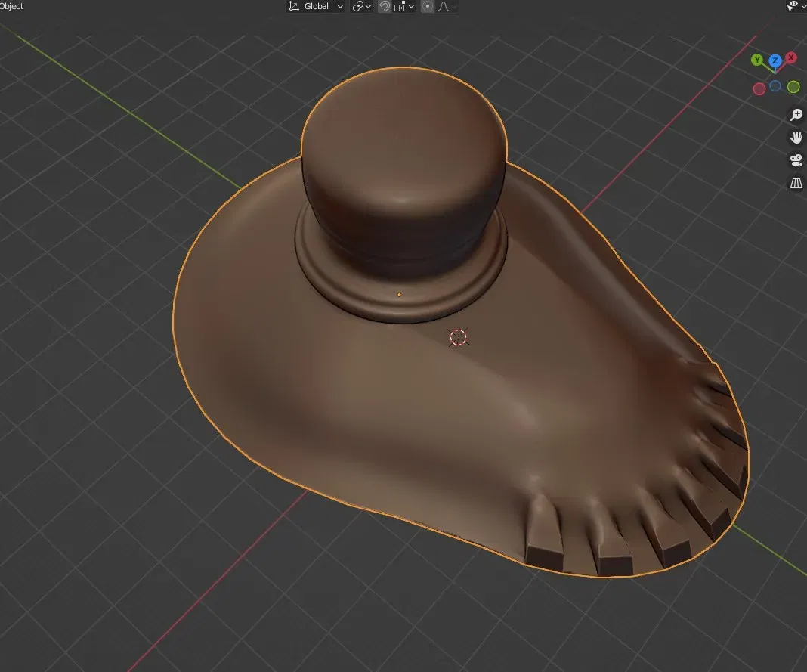Click the blue Z axis gizmo
807x672 pixels.
tap(775, 61)
